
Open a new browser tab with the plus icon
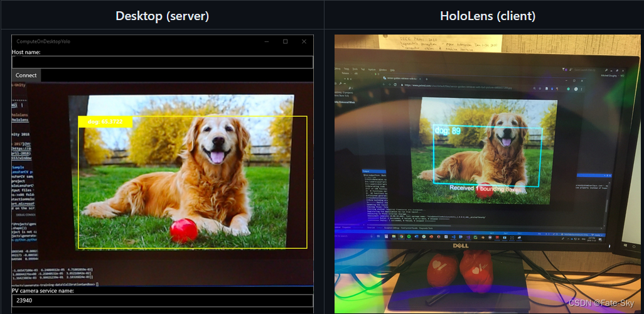[427, 79]
